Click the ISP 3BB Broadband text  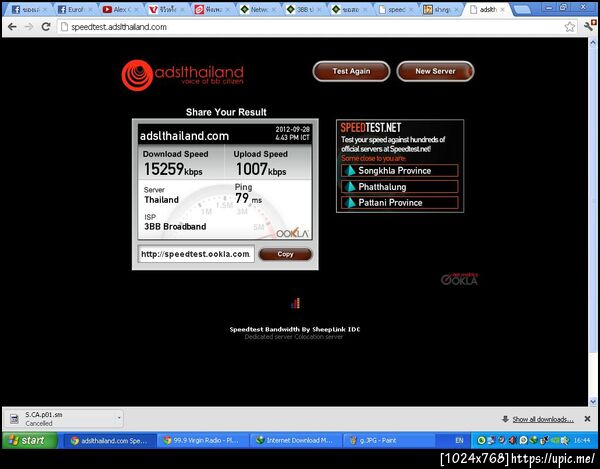point(175,226)
